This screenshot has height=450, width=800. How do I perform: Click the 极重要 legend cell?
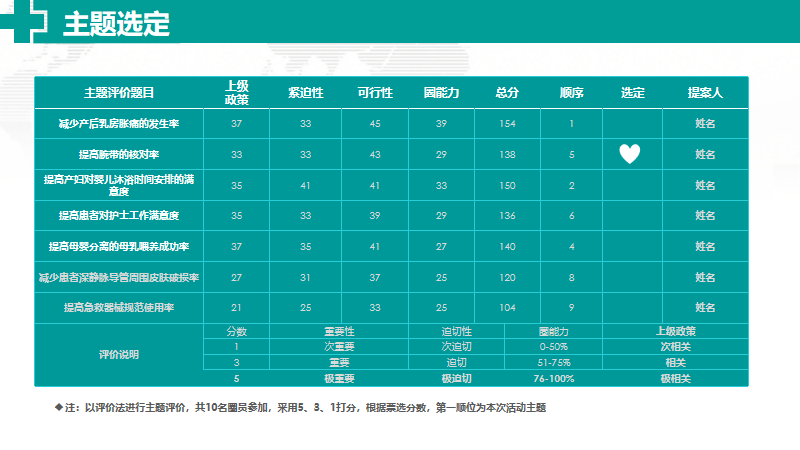tap(339, 379)
